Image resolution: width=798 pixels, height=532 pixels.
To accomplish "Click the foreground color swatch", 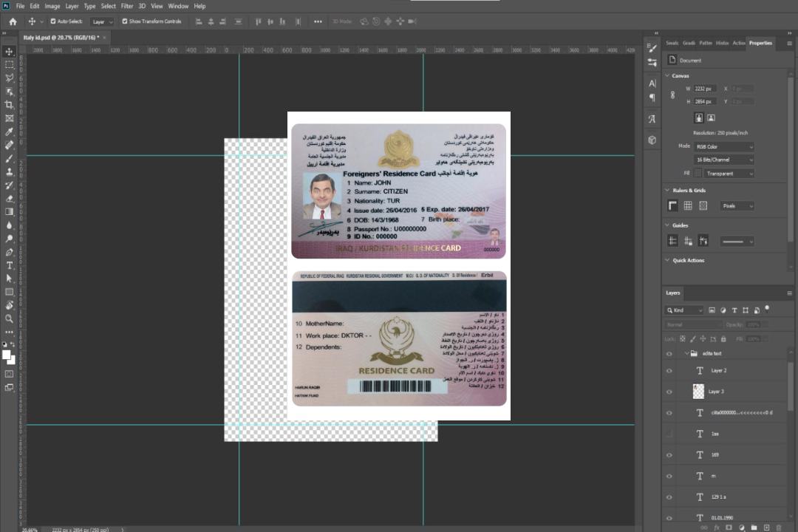I will click(x=7, y=355).
